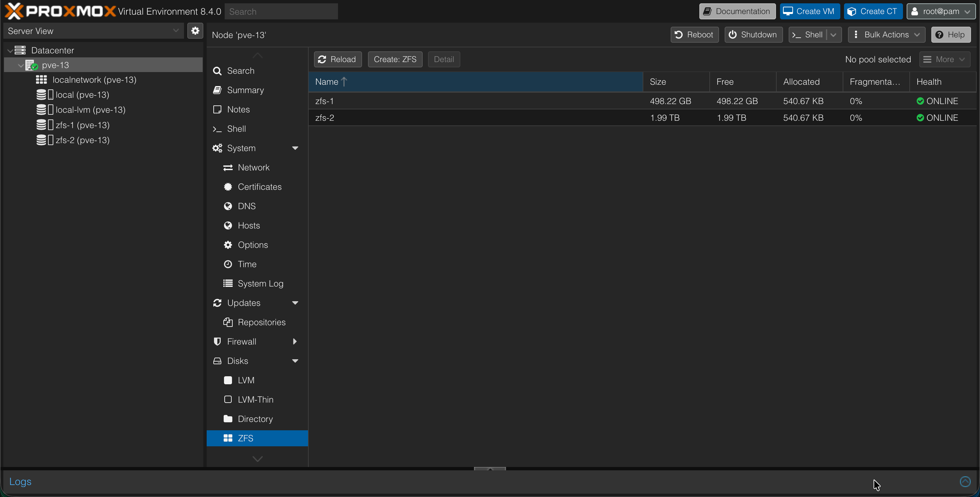This screenshot has width=980, height=497.
Task: Open the root@pam user dropdown
Action: point(940,11)
